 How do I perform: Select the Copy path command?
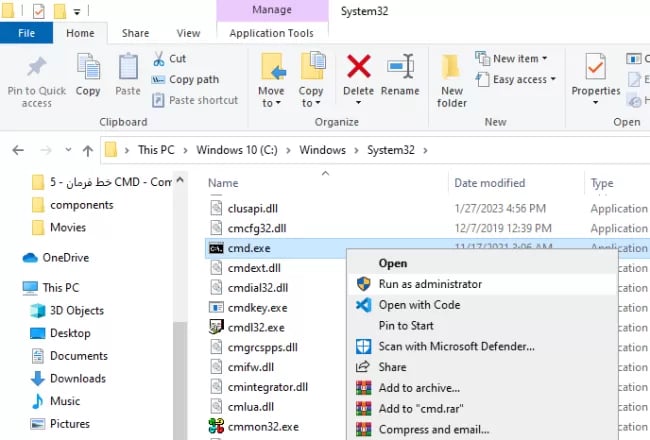click(185, 79)
